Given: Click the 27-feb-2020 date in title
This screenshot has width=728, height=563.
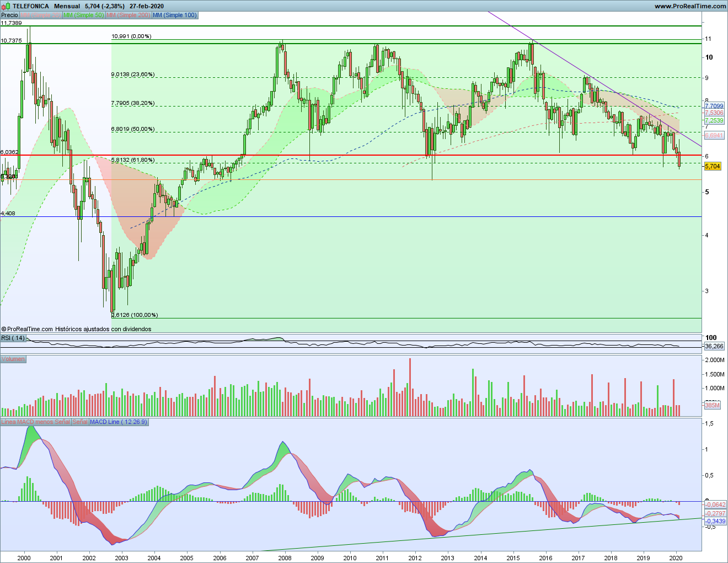Looking at the screenshot, I should 147,6.
